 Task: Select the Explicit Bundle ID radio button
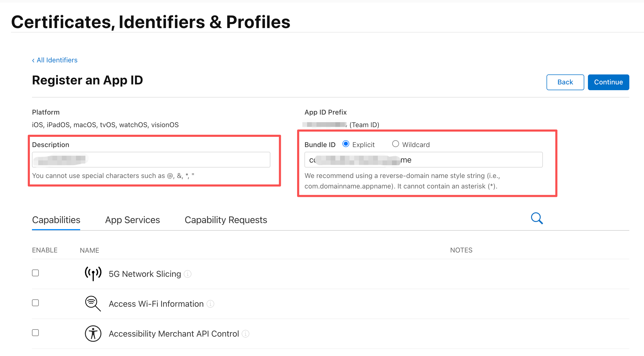[x=346, y=144]
